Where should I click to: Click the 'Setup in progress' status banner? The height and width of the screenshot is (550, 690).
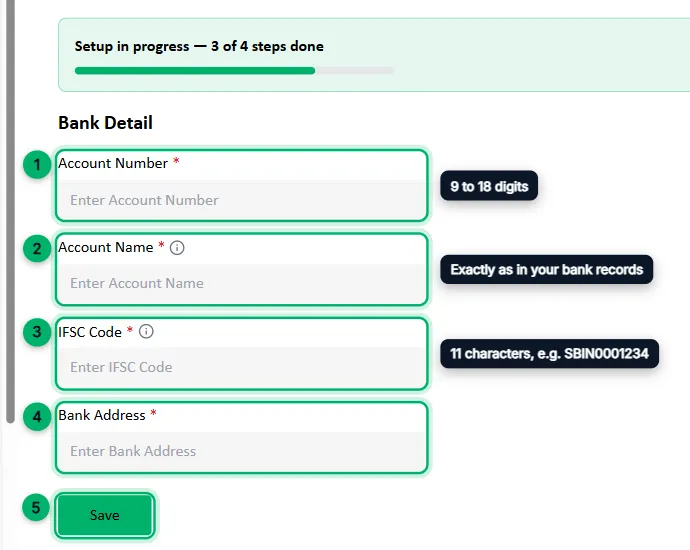tap(374, 55)
